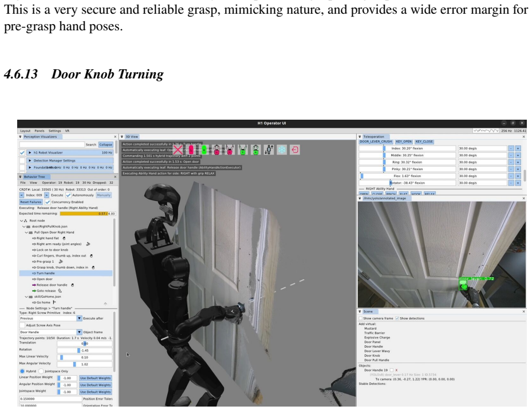This screenshot has height=410, width=532.
Task: Click the Teleoperation panel menu triangle
Action: click(360, 137)
